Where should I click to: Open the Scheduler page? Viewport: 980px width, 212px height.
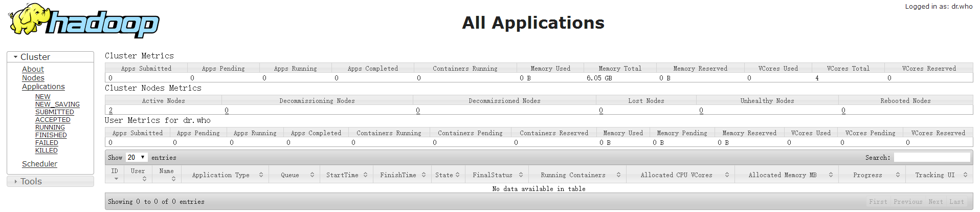(39, 164)
